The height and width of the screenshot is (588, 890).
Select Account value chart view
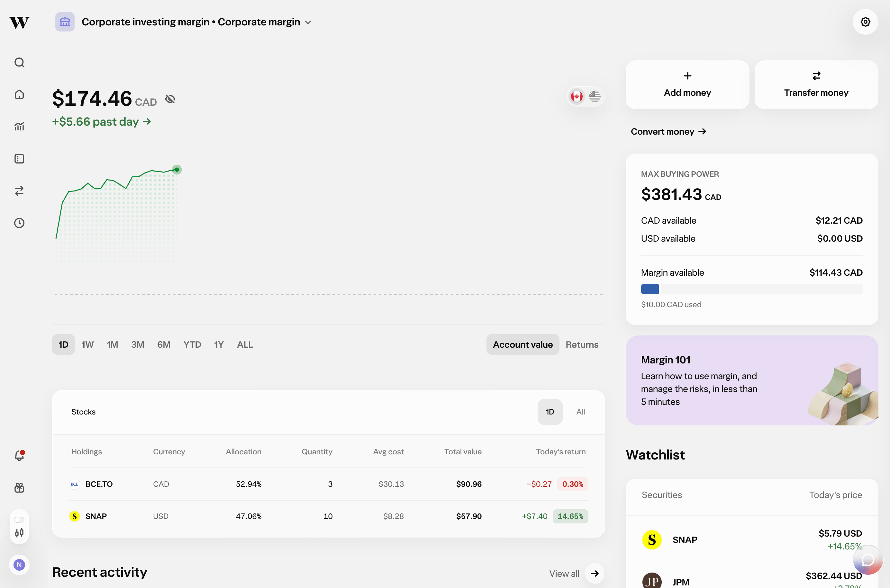(x=523, y=344)
